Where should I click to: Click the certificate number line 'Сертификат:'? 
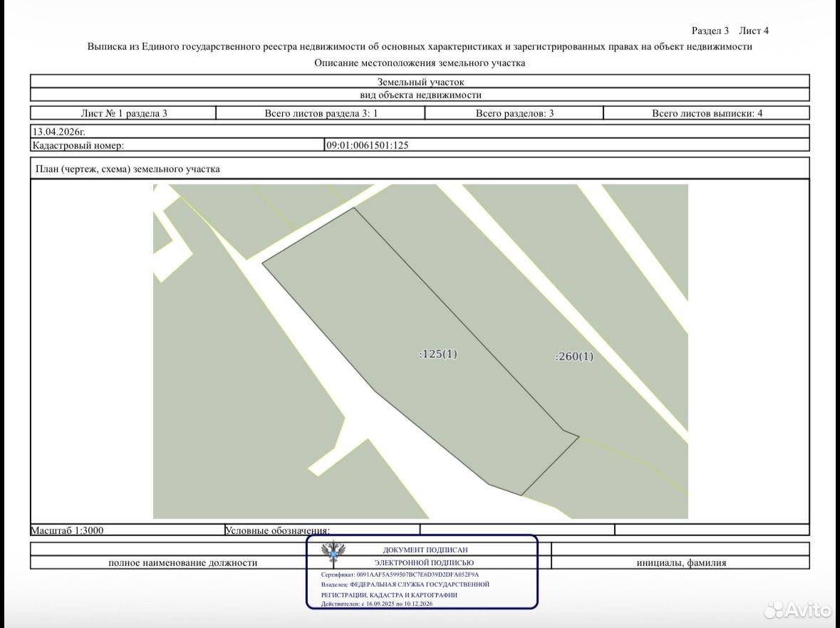(x=400, y=575)
